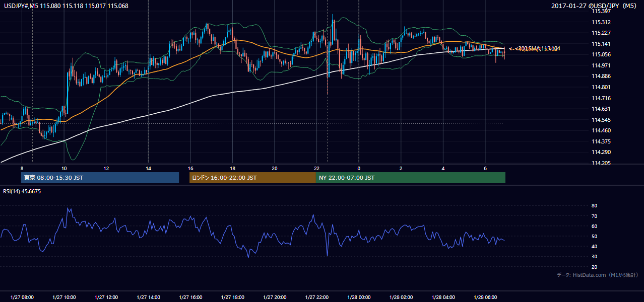Click the date label '1/27 18:00'
Screen dimensions: 644x302
pyautogui.click(x=232, y=297)
